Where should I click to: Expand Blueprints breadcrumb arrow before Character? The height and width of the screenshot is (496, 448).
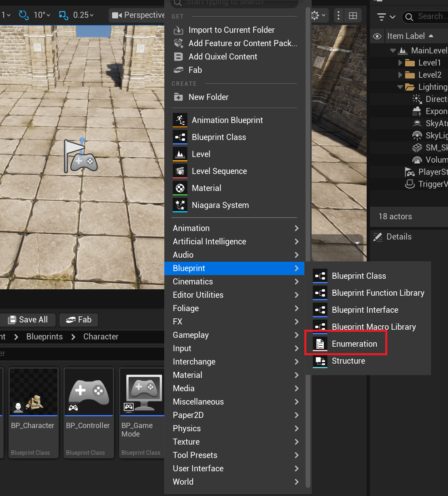coord(73,337)
